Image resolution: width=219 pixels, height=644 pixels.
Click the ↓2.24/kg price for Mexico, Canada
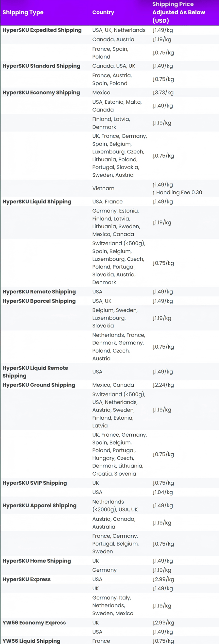(163, 385)
